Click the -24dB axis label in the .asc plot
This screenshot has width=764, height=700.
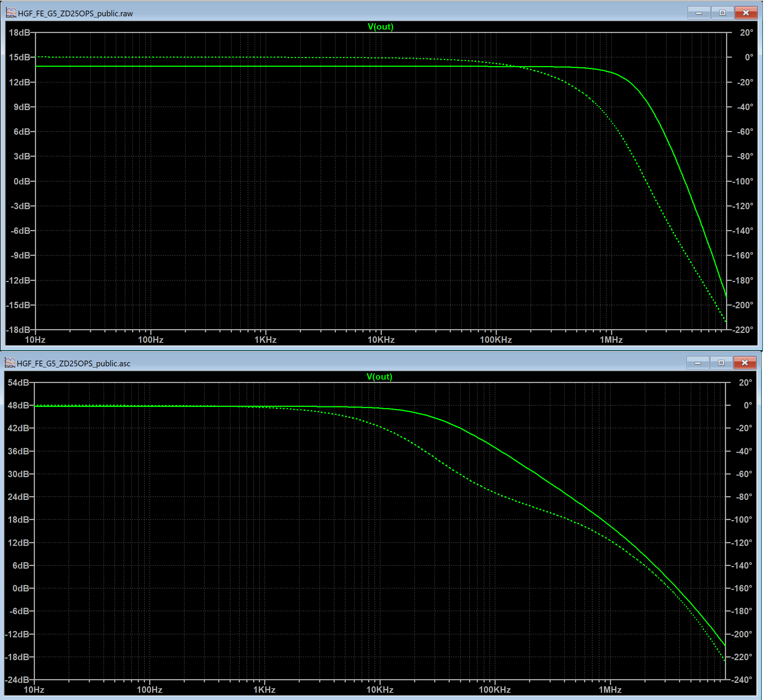(x=17, y=680)
